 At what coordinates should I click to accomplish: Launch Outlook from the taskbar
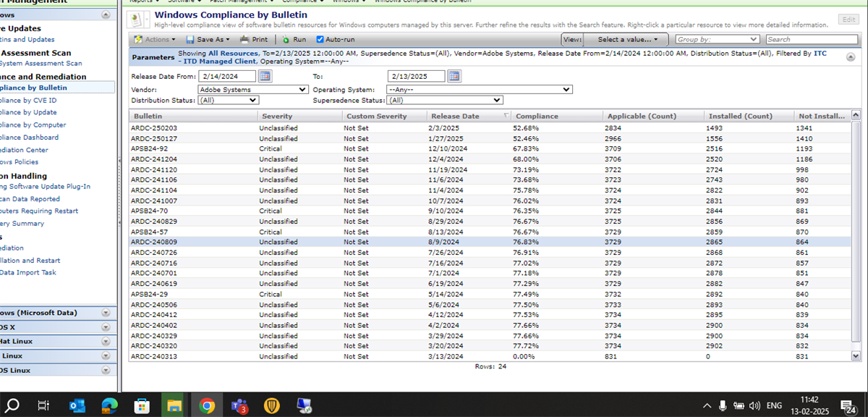pos(77,405)
